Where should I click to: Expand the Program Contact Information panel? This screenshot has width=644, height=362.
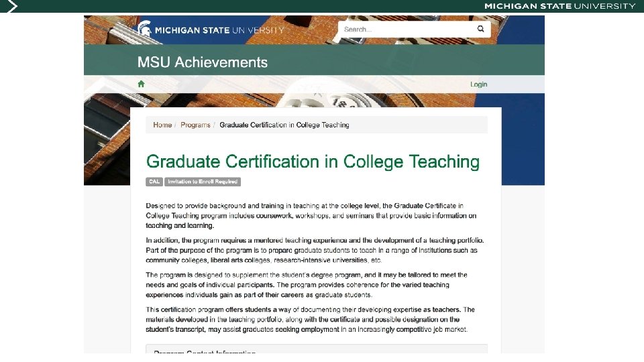317,350
